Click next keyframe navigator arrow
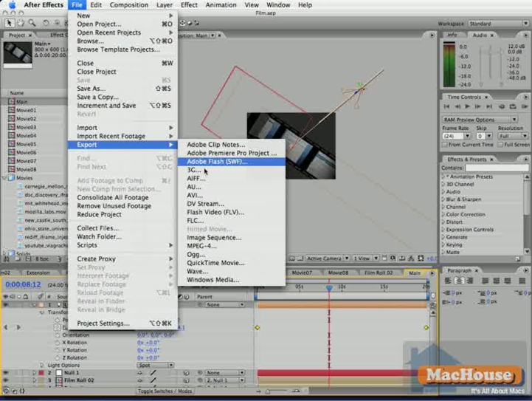The height and width of the screenshot is (401, 532). 18,327
